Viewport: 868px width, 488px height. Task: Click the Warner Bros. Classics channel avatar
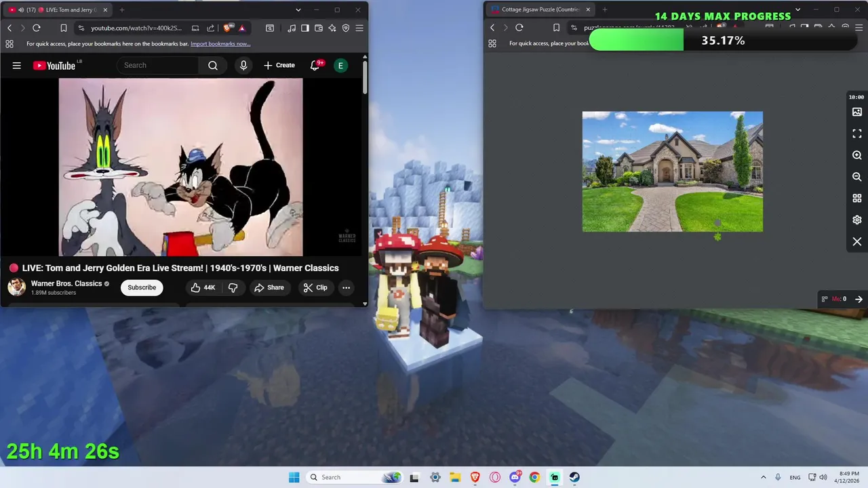(x=17, y=287)
